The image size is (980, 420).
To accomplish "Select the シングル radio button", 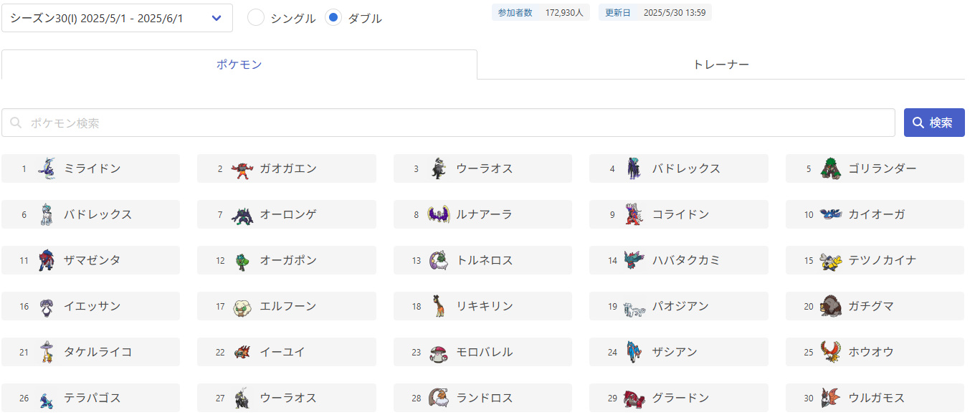I will (x=256, y=18).
